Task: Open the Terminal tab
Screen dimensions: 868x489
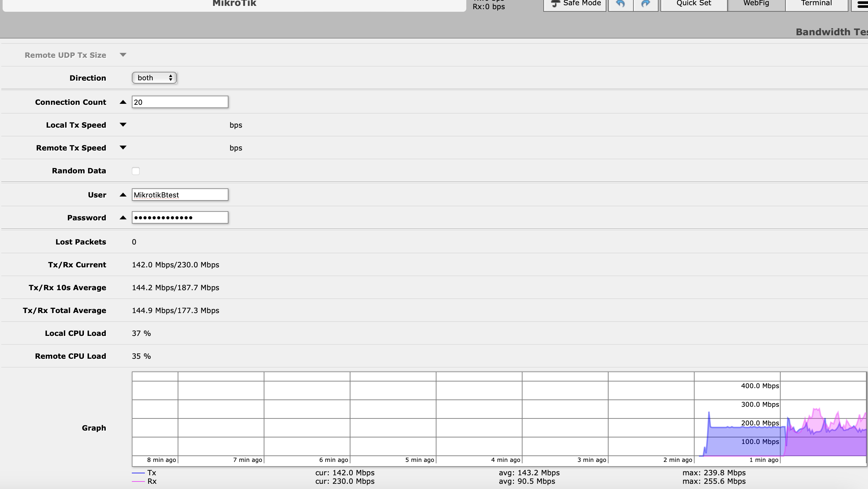Action: (x=816, y=4)
